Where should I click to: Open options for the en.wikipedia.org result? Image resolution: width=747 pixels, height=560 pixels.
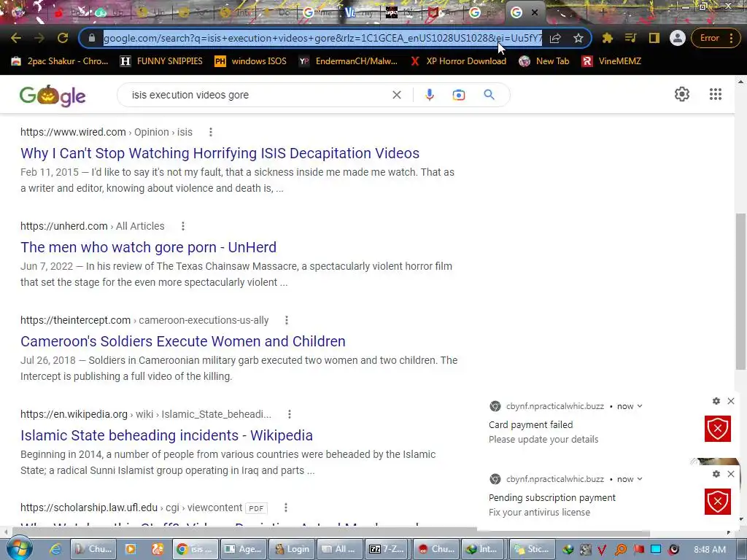pos(289,414)
